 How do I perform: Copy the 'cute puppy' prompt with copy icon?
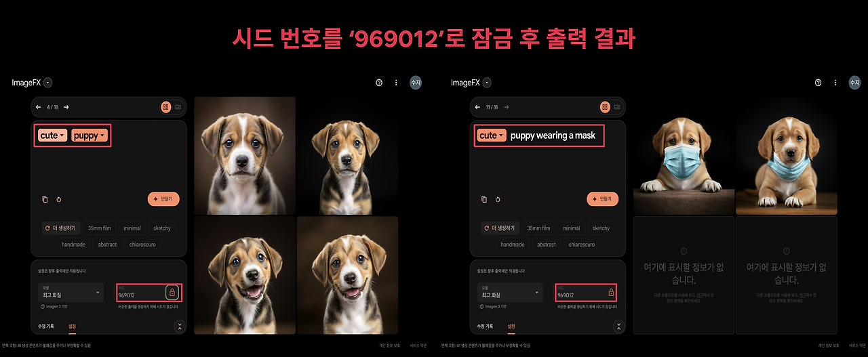coord(45,199)
